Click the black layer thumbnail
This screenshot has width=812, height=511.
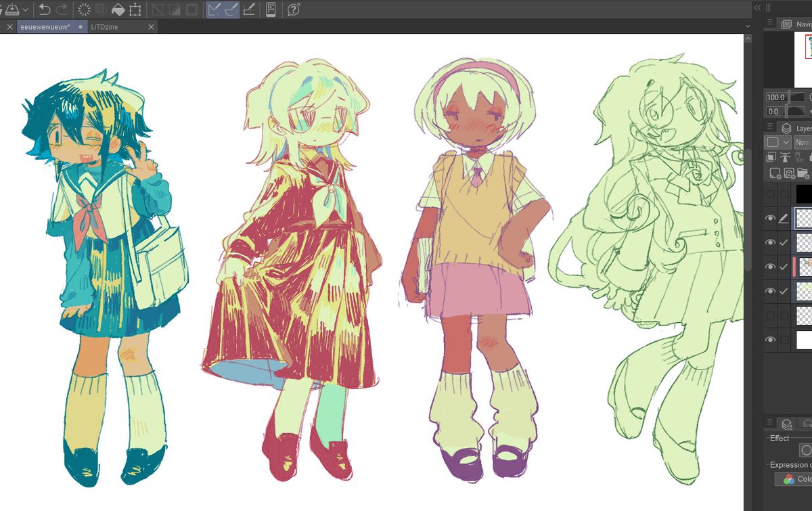click(x=805, y=194)
